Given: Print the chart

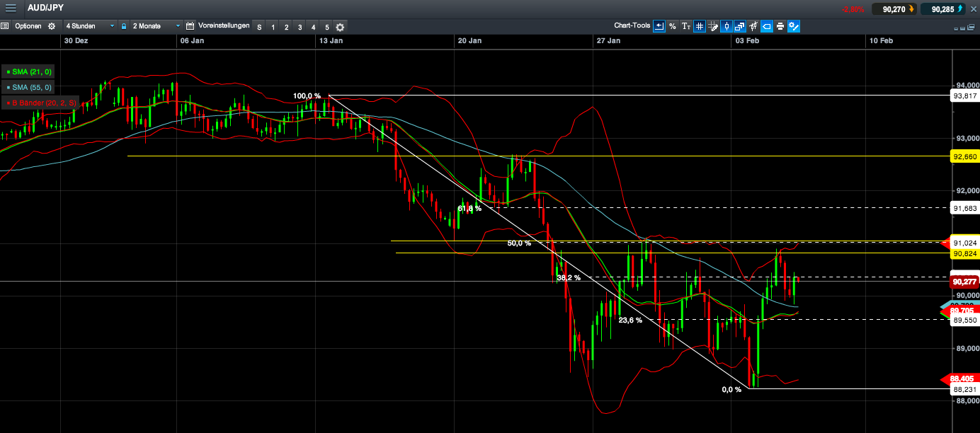Looking at the screenshot, I should (780, 26).
